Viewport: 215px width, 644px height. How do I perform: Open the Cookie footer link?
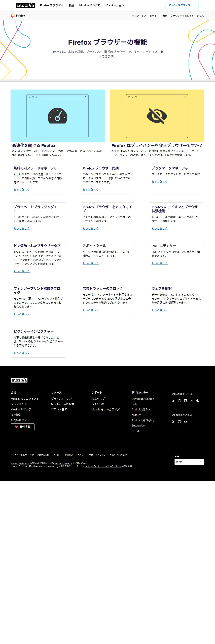point(57,455)
